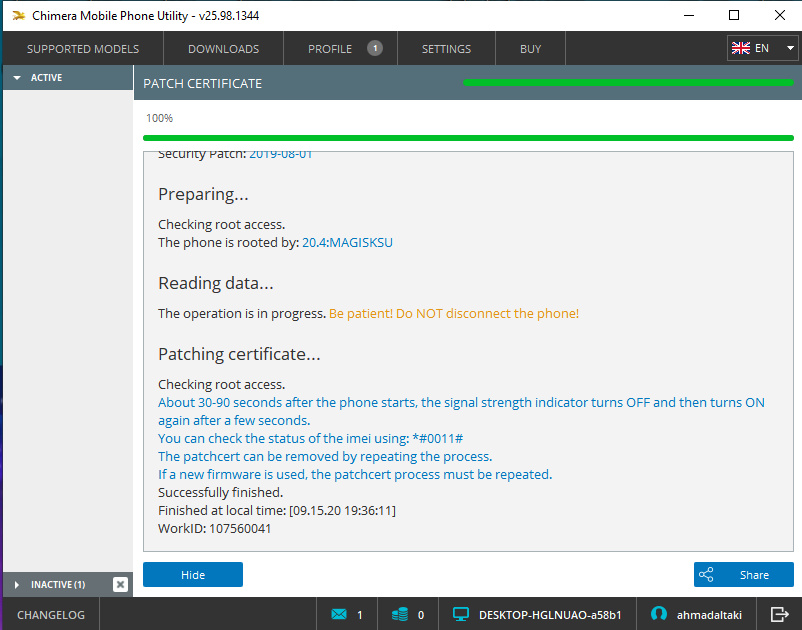Click the imei status *#0011# line
Viewport: 802px width, 630px height.
pos(310,438)
